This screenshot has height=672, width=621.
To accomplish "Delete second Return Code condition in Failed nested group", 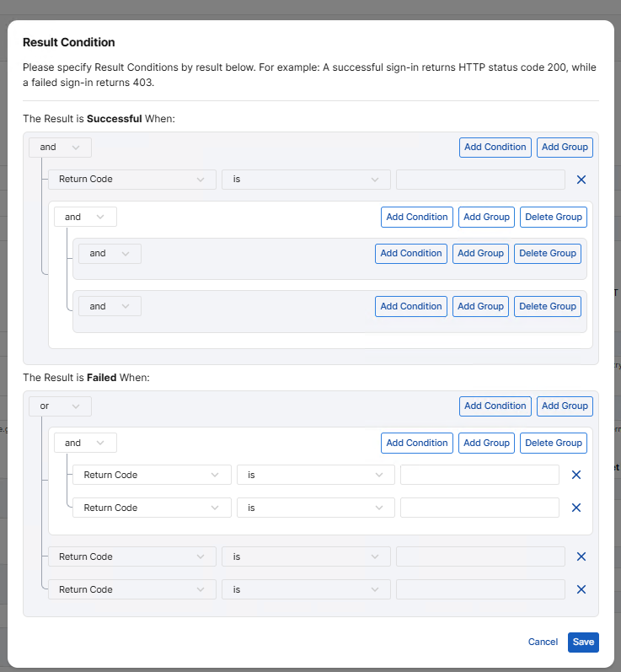I will pos(576,508).
